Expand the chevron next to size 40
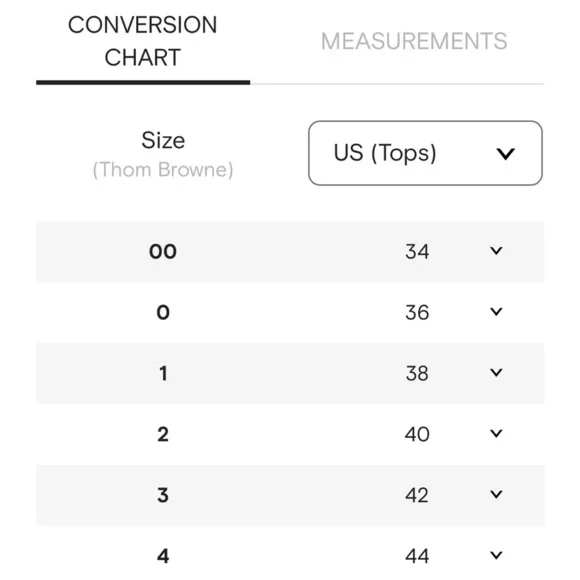This screenshot has width=580, height=580. [496, 433]
